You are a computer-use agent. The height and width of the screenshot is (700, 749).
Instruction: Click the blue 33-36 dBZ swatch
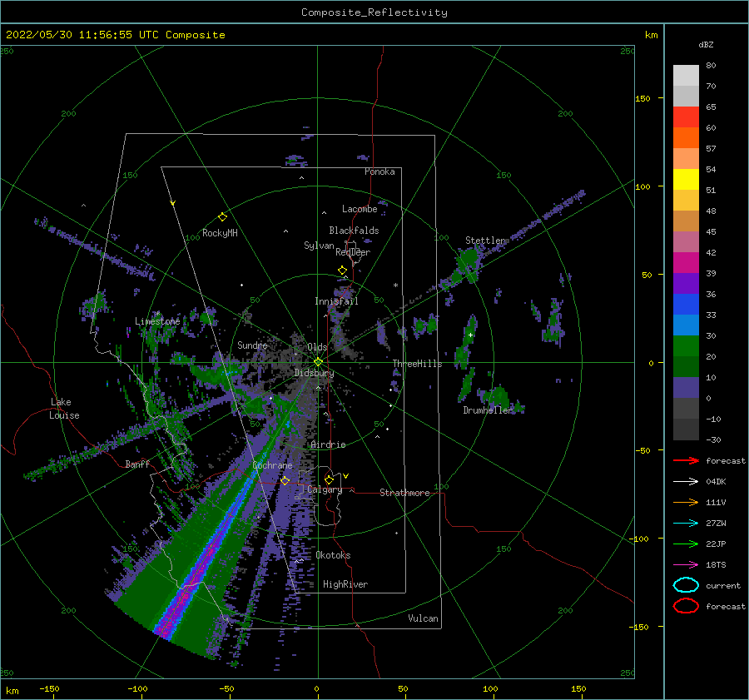point(686,305)
